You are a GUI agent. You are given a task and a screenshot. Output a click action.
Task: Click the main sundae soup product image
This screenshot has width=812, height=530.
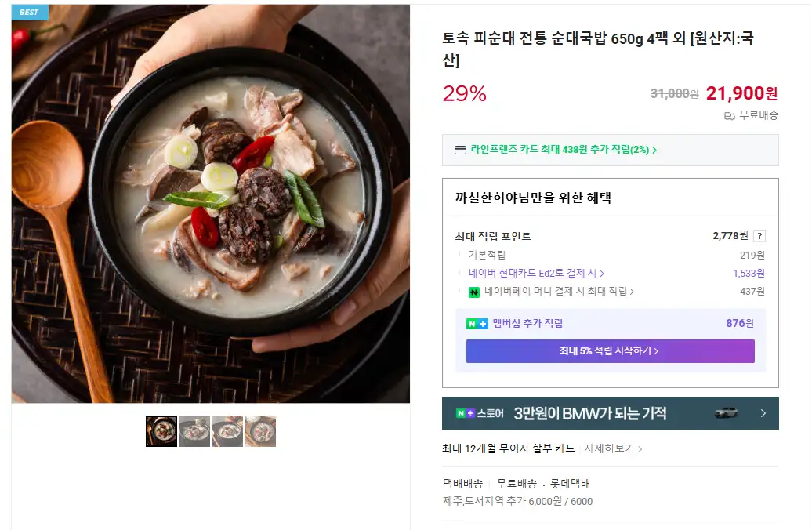[x=211, y=204]
